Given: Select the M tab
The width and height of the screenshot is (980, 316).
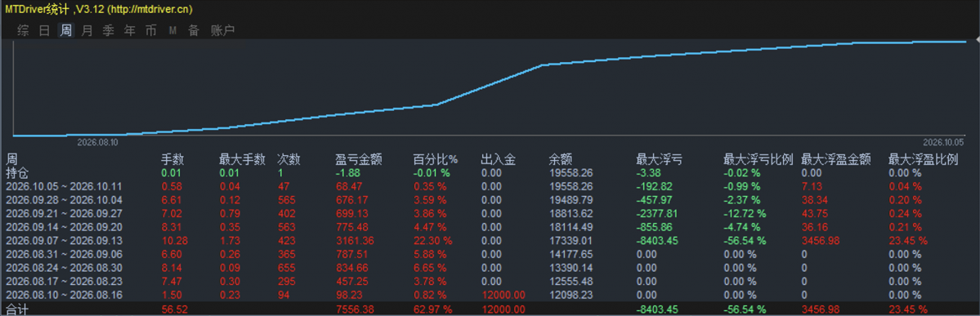Looking at the screenshot, I should (x=172, y=30).
